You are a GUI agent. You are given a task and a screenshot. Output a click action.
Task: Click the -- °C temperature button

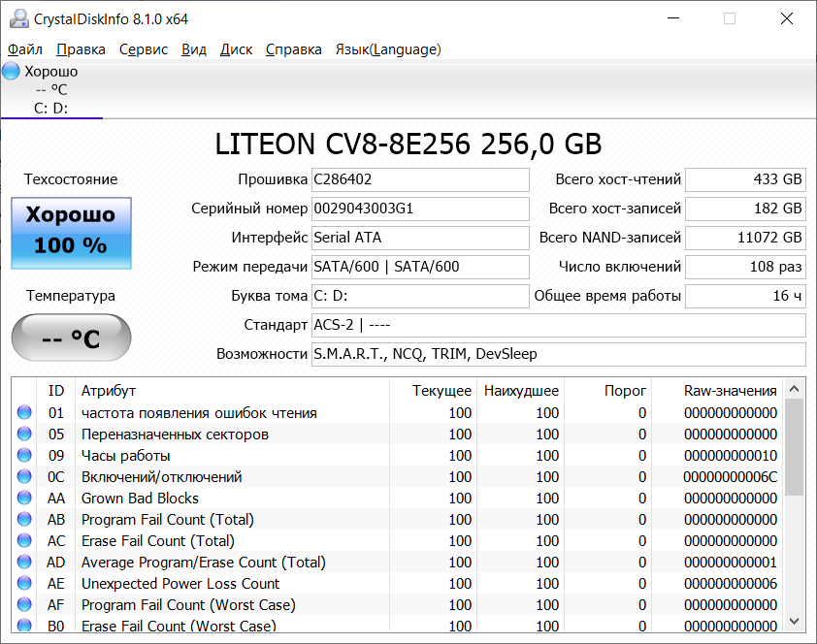[71, 338]
